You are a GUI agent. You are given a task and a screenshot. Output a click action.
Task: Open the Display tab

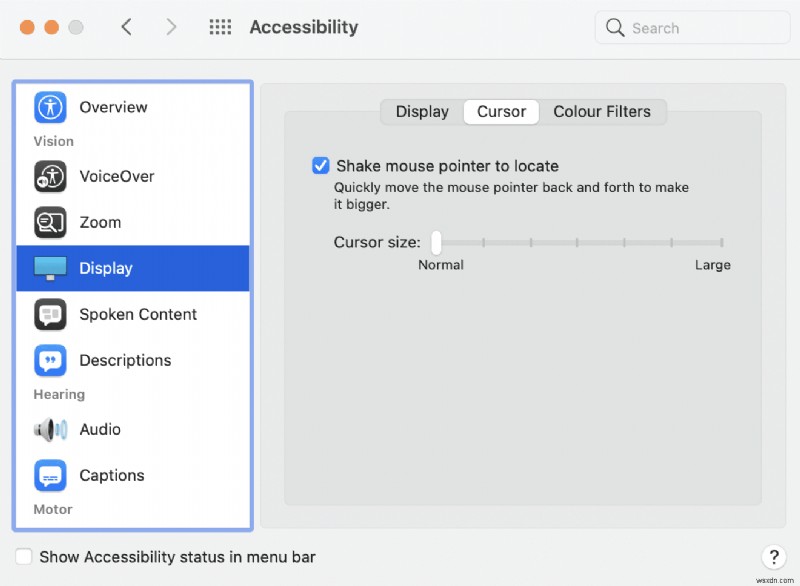(422, 112)
